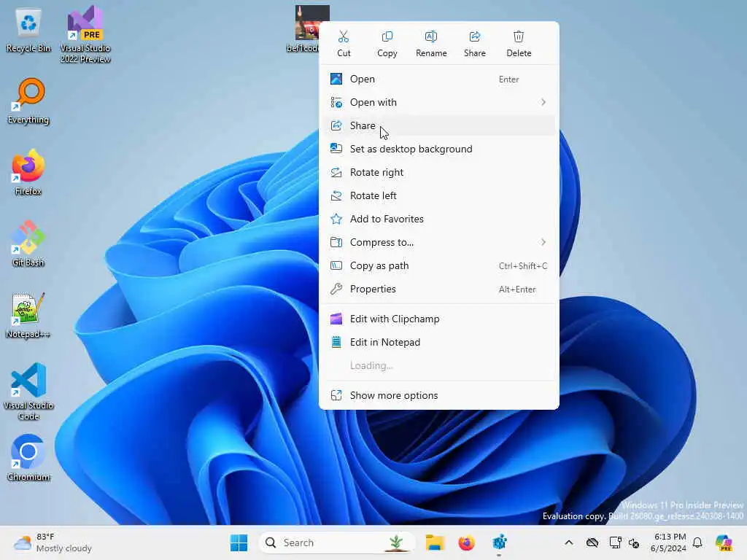747x560 pixels.
Task: Open the Copilot preview icon in taskbar
Action: [x=724, y=542]
